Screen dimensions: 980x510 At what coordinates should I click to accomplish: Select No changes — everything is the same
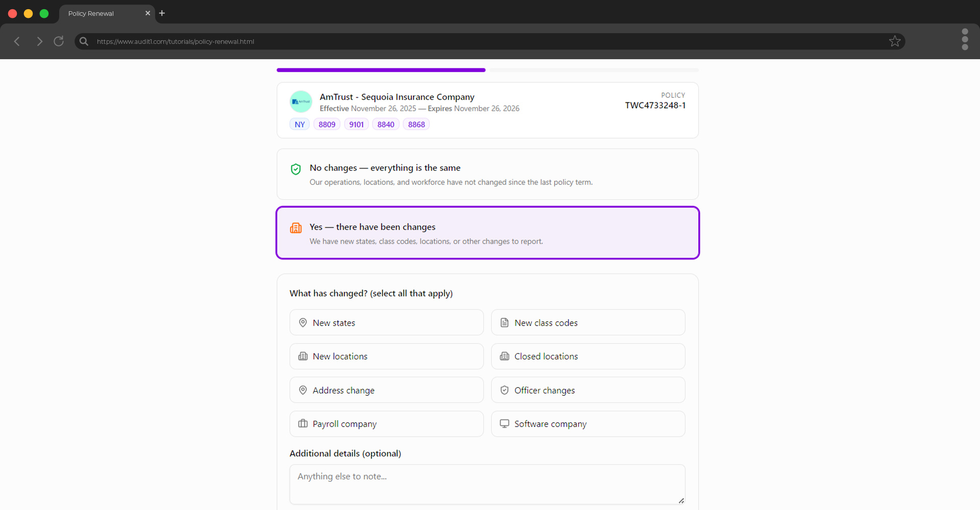point(487,174)
